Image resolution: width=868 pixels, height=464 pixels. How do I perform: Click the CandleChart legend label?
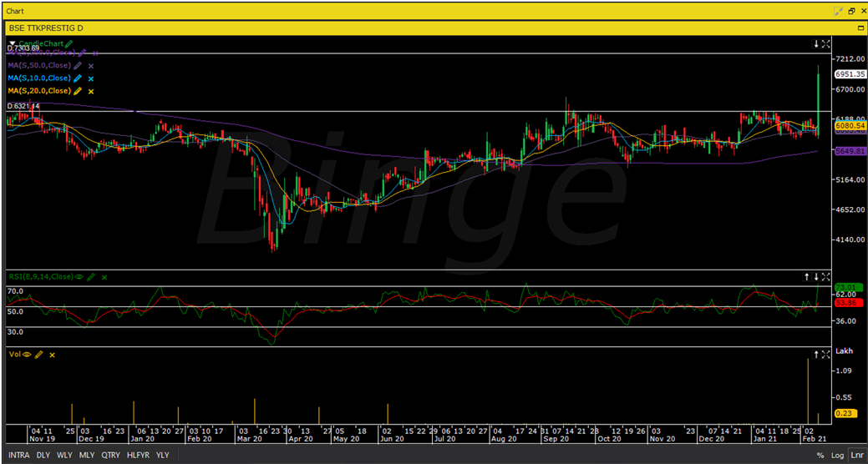(42, 43)
